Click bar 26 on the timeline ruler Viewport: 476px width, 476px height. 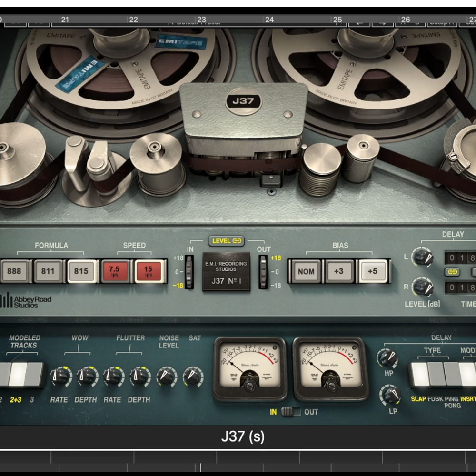405,20
